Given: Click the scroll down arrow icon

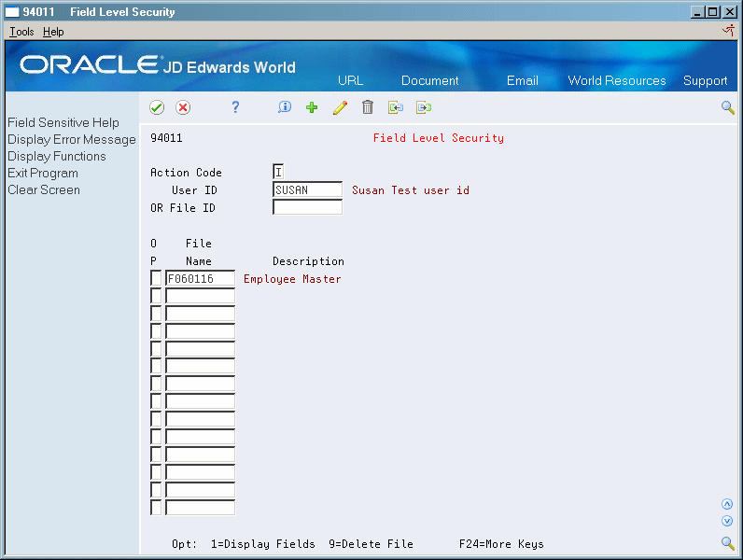Looking at the screenshot, I should pyautogui.click(x=727, y=521).
